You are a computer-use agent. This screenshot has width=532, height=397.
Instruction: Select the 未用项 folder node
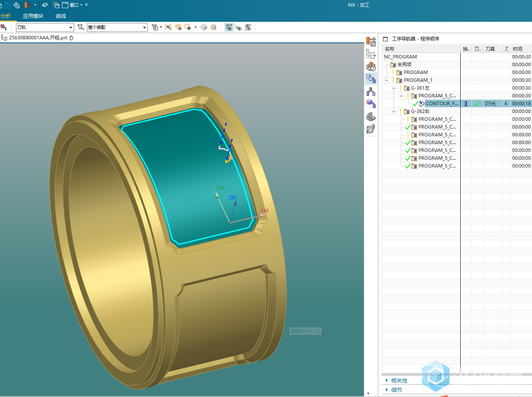[x=404, y=64]
